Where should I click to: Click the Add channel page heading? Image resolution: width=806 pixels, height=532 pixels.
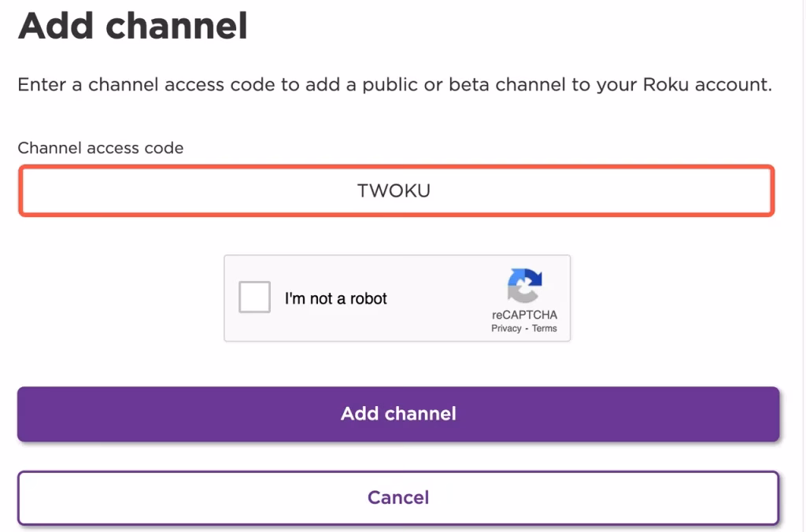[132, 27]
